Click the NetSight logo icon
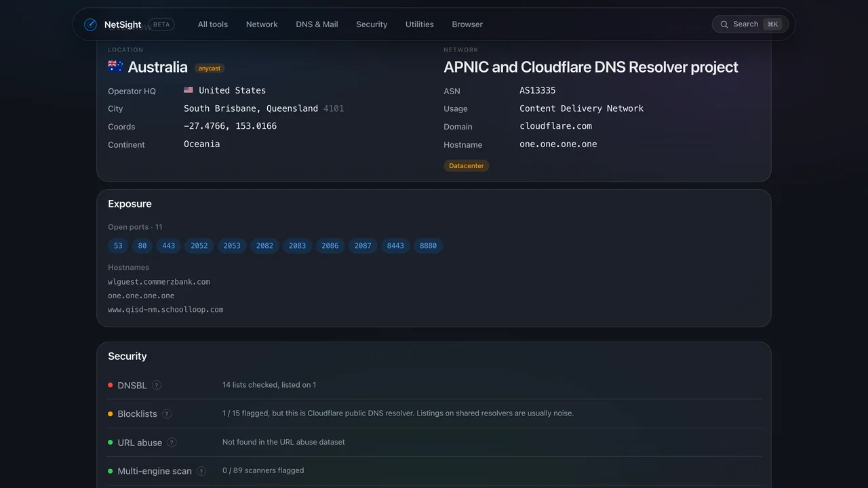 [x=90, y=24]
